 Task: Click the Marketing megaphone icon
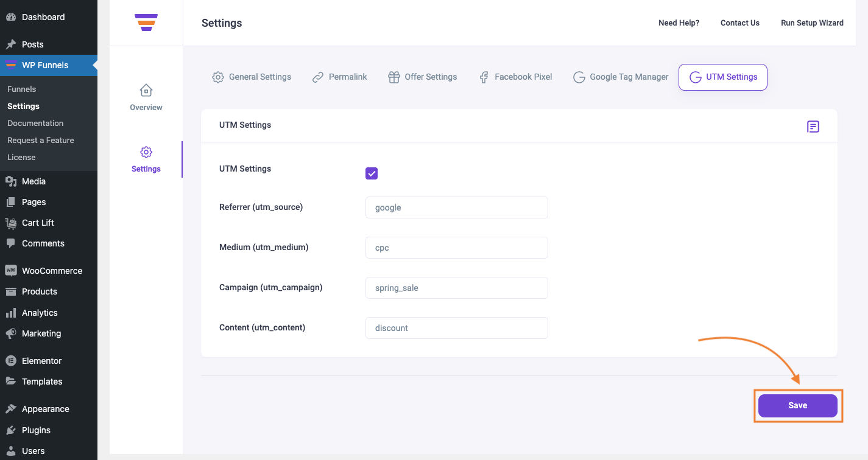11,333
